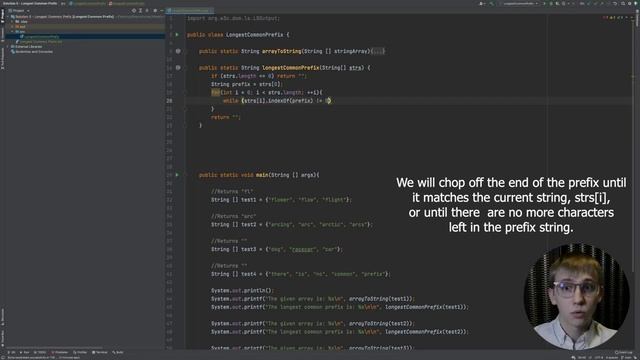Click Solution 5 breadcrumb in navigation bar

pyautogui.click(x=30, y=3)
